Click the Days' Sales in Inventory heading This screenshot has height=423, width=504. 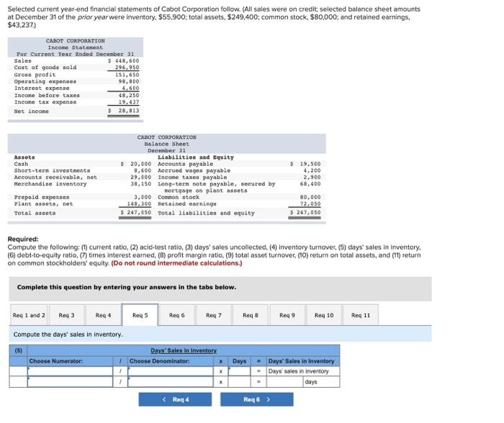click(x=184, y=350)
